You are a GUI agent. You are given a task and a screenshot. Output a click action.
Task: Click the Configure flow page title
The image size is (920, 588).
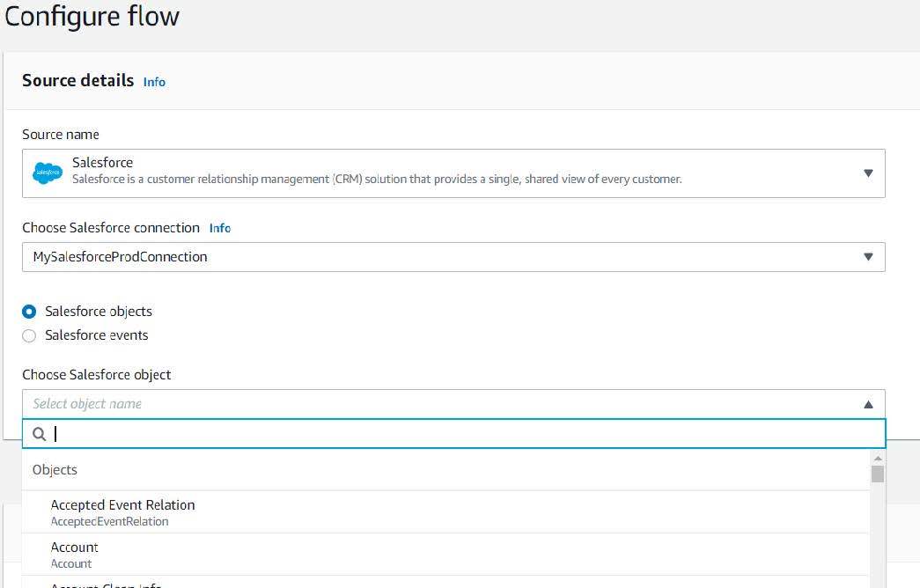tap(92, 17)
